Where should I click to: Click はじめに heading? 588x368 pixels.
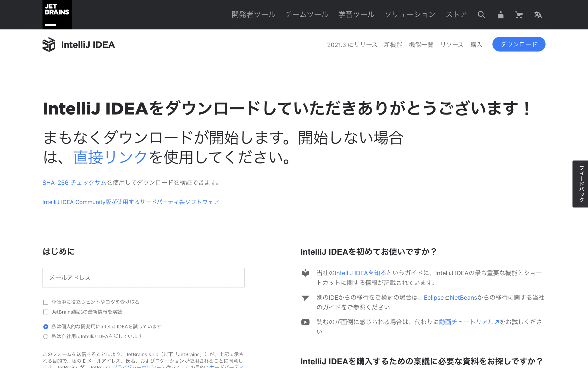tap(59, 252)
